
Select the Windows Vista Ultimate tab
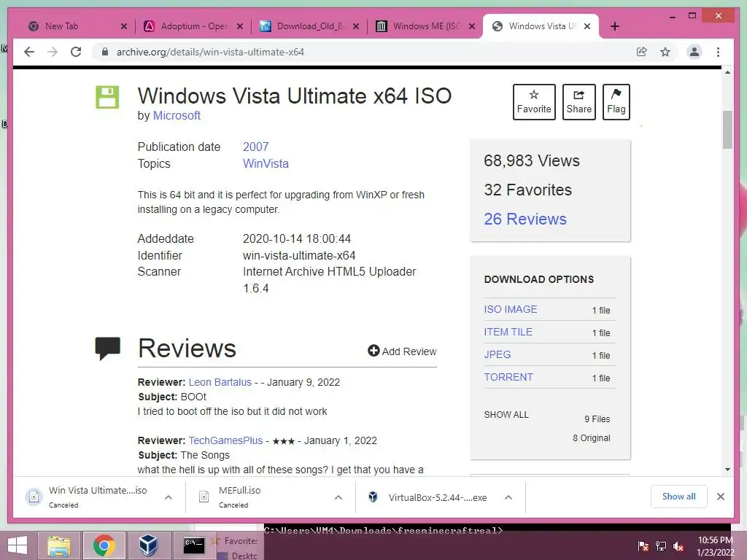pos(542,26)
